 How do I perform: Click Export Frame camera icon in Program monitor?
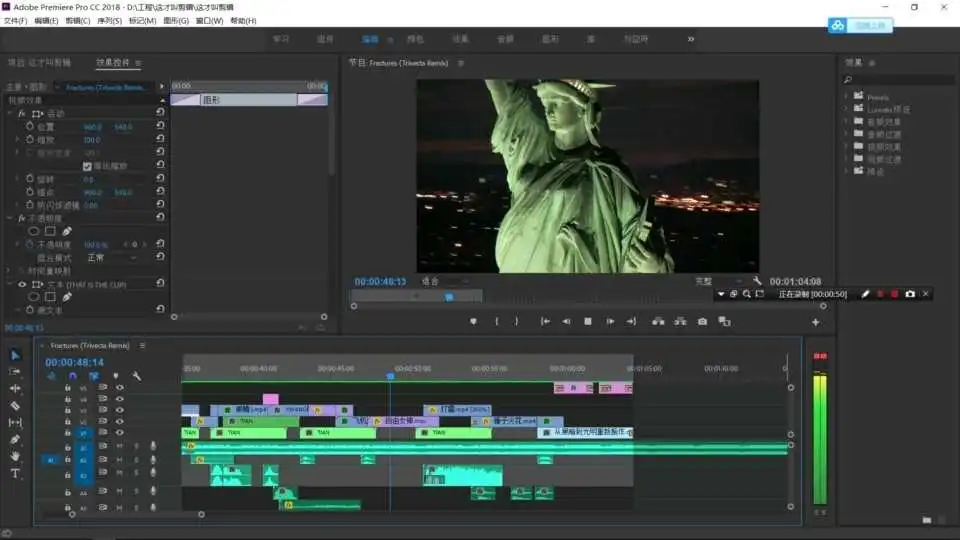point(702,321)
